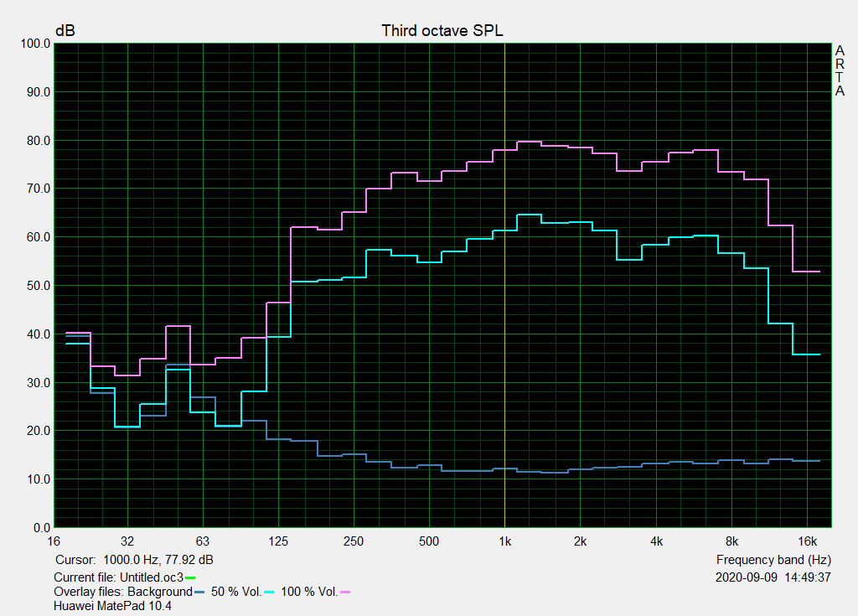Click the '50.0' y-axis value
The height and width of the screenshot is (616, 858).
coord(39,286)
